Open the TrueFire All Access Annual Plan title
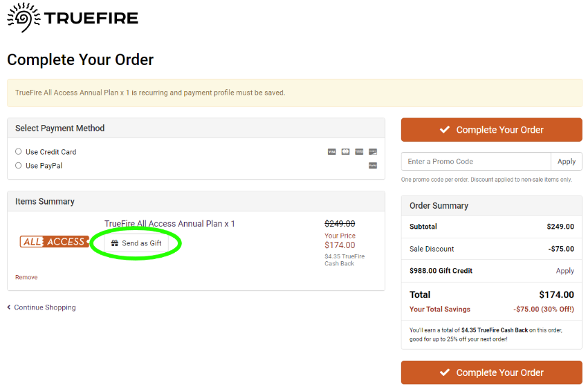 [x=169, y=223]
